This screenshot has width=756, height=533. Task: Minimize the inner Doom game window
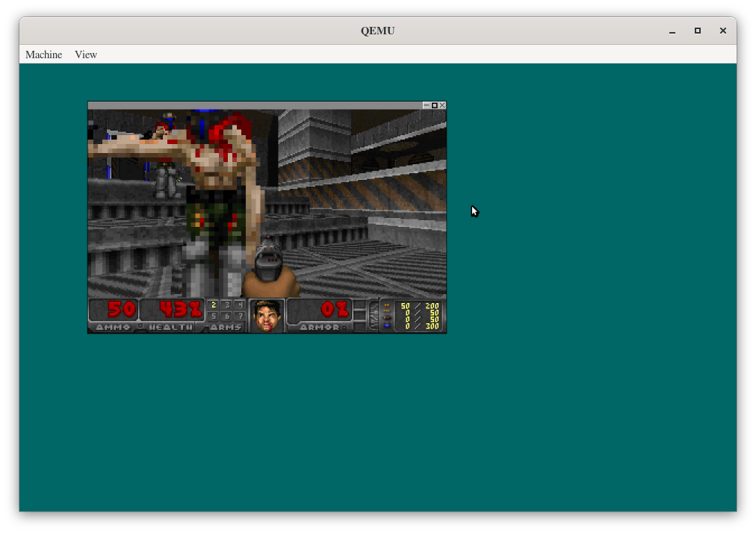427,105
